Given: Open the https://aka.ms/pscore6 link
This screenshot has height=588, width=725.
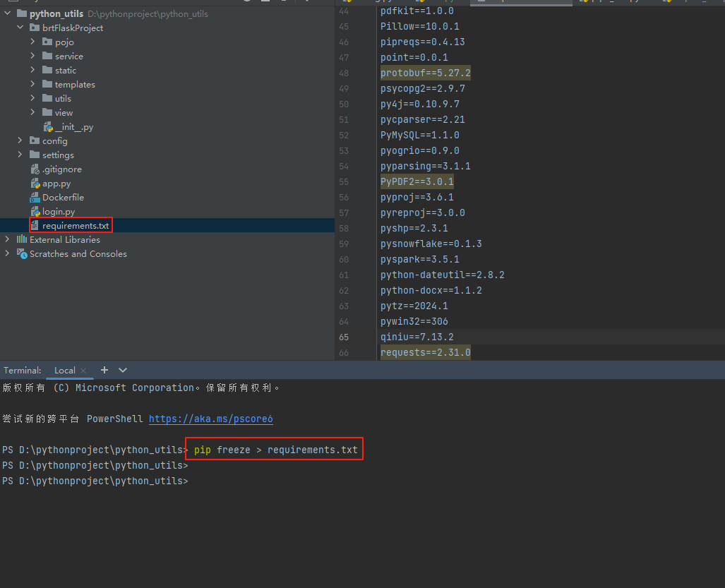Looking at the screenshot, I should pos(210,419).
